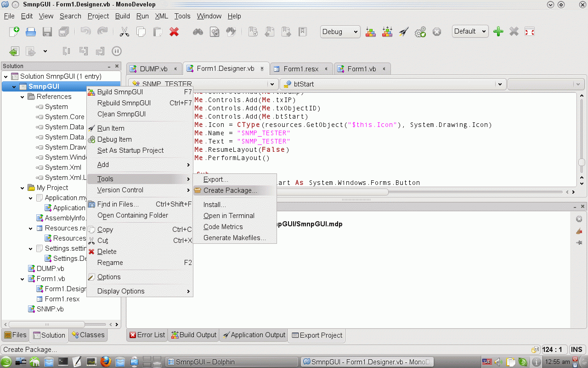Open the btStart member combo box
Image resolution: width=588 pixels, height=368 pixels.
point(393,84)
